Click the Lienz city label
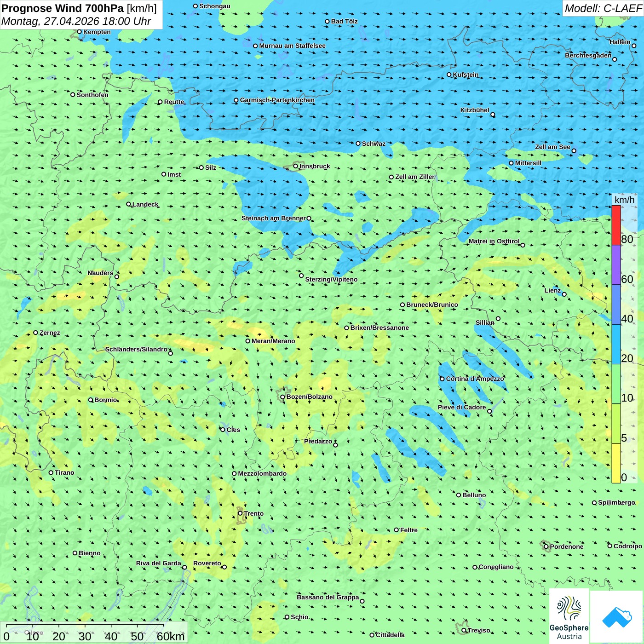Screen dimensions: 644x644 point(552,290)
